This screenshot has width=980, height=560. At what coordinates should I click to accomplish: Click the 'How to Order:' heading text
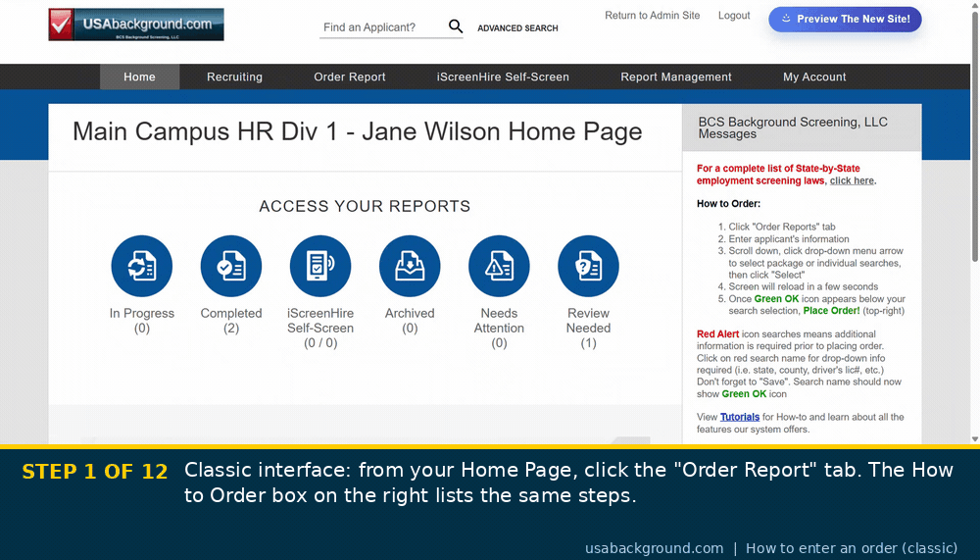[x=729, y=203]
